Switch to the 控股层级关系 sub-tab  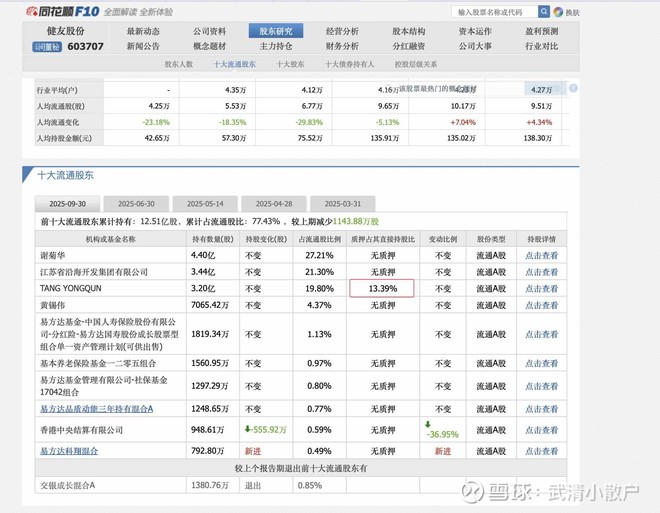coord(416,64)
